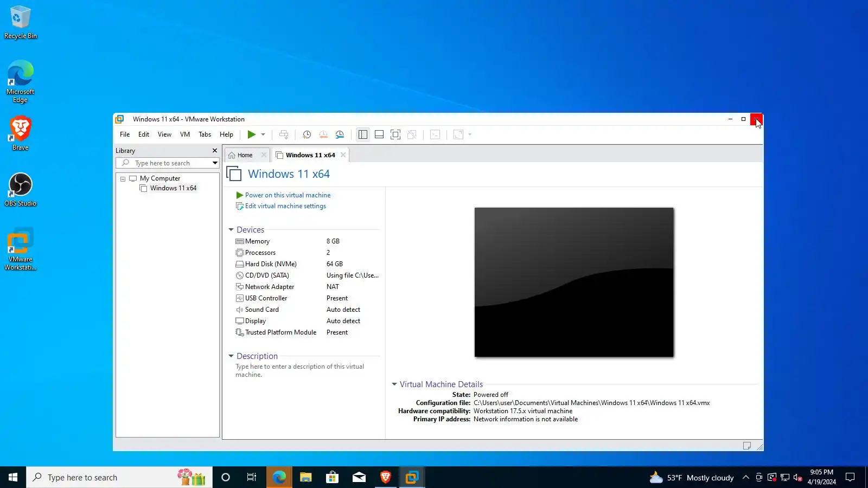Select the USB Controller device row
868x488 pixels.
coord(307,298)
